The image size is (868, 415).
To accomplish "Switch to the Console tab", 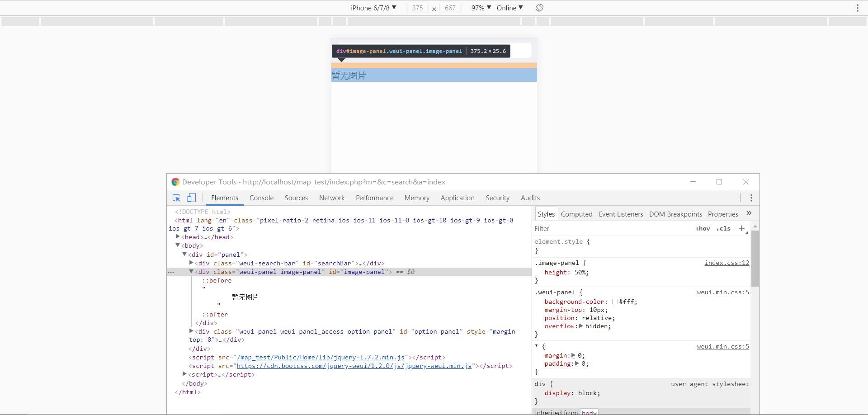I will click(261, 198).
